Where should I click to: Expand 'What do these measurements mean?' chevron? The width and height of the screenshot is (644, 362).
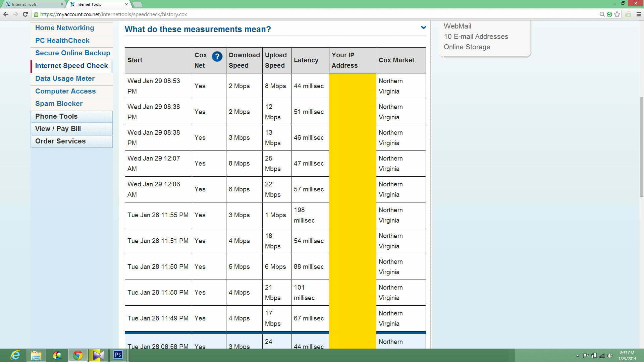pos(423,27)
